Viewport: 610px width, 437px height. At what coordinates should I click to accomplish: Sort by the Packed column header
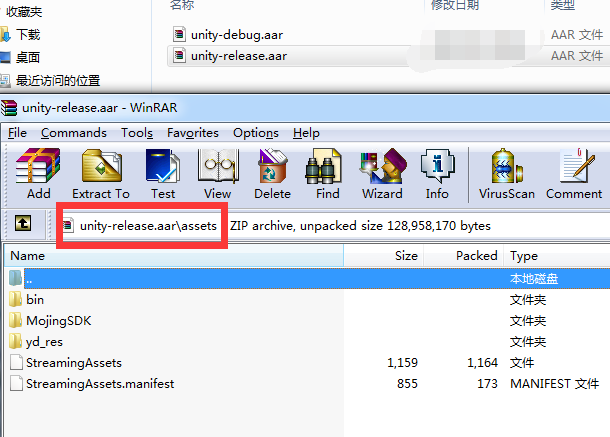464,256
